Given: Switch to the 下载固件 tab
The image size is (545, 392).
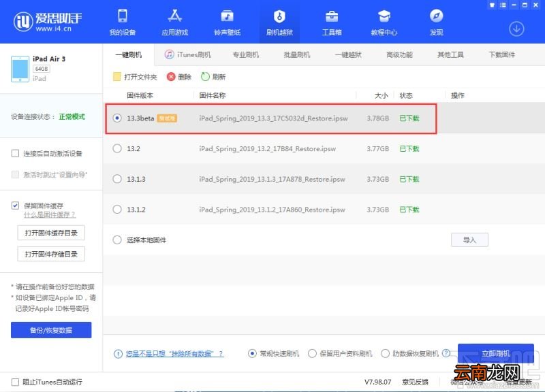Looking at the screenshot, I should pos(502,54).
